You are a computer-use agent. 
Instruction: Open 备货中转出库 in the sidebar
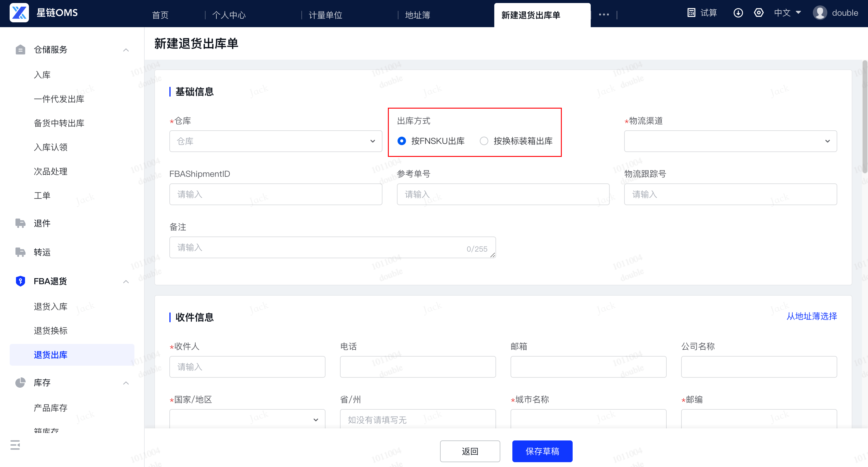pos(59,123)
